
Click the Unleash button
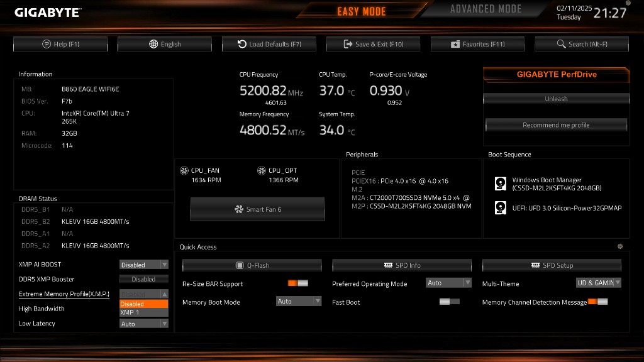[556, 99]
